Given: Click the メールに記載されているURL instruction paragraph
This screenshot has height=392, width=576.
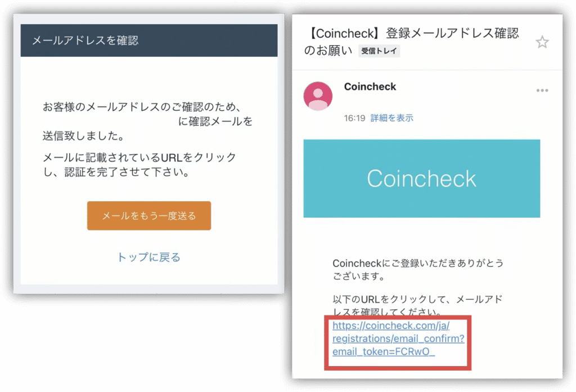Looking at the screenshot, I should tap(139, 165).
